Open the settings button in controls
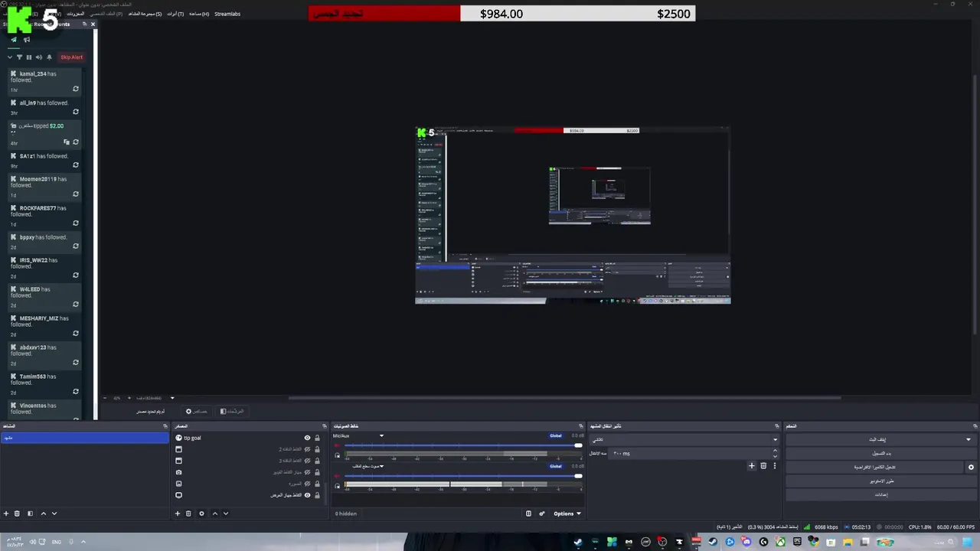This screenshot has height=551, width=980. coord(881,495)
